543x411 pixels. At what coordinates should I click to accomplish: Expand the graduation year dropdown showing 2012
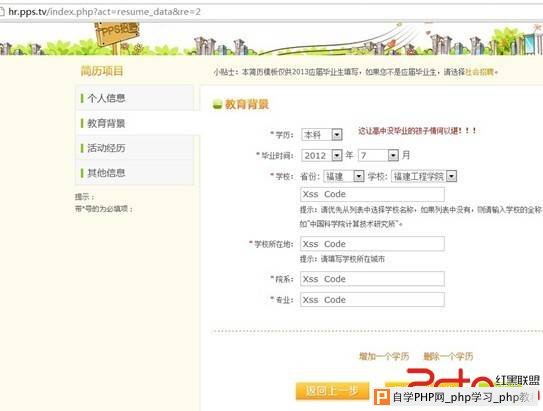[x=322, y=155]
